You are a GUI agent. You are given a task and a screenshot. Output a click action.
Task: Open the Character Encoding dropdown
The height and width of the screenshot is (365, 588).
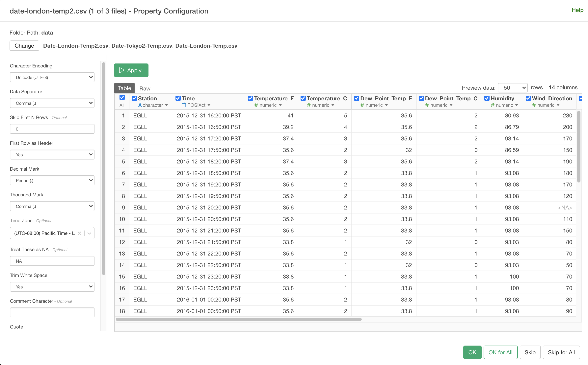[52, 77]
